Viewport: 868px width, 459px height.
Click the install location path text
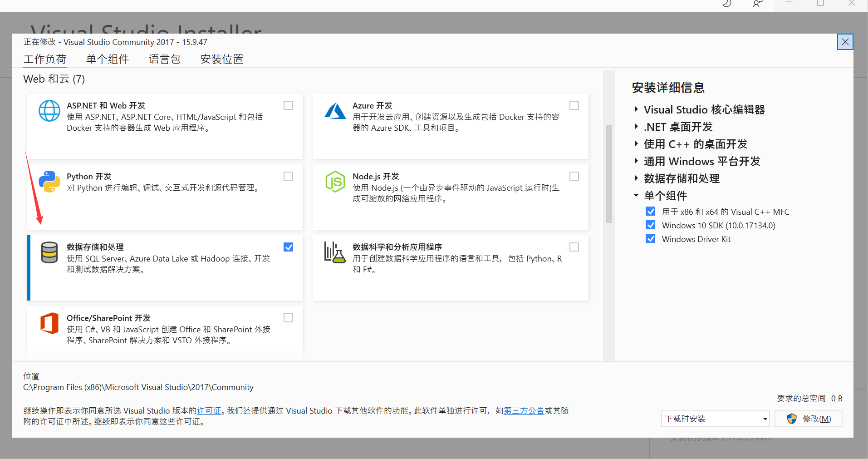[x=138, y=387]
